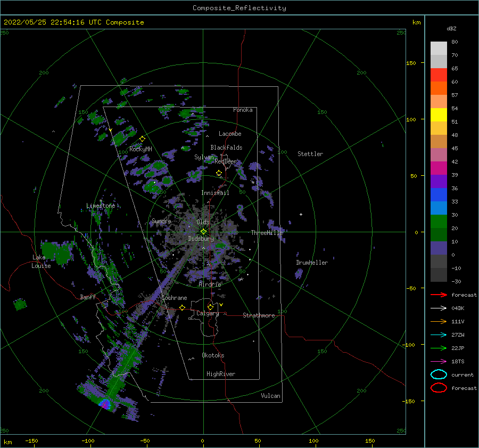Viewport: 479px width, 448px height.
Task: Click the asterisk marker above Limestone
Action: (101, 201)
